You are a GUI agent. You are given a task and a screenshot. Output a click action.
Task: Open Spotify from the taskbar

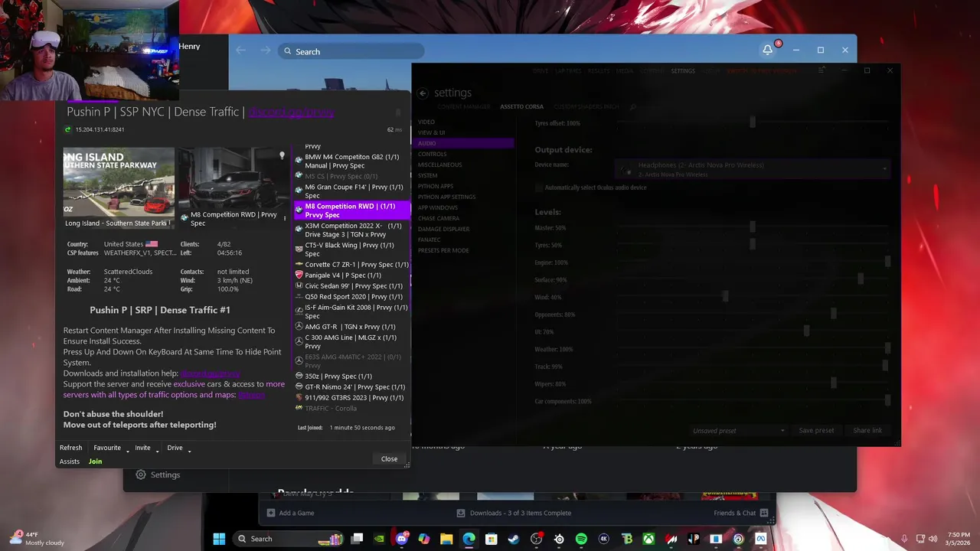coord(581,539)
